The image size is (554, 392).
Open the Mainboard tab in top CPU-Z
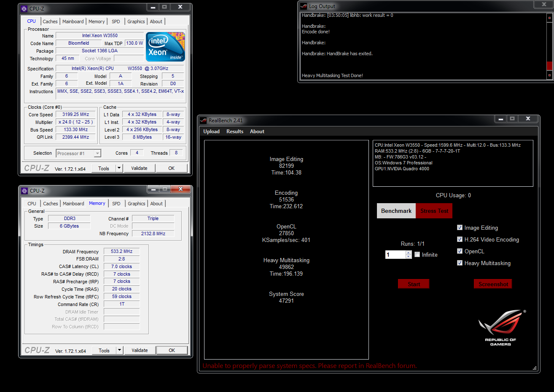point(73,21)
